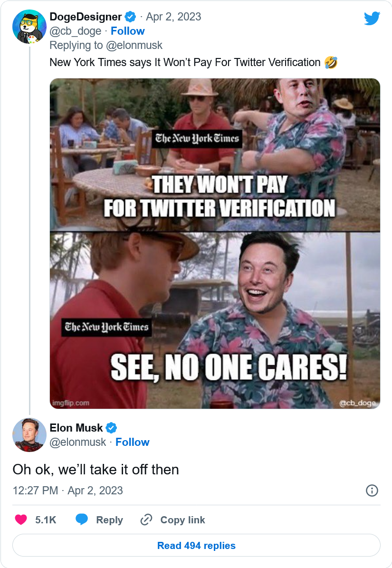Open DogeDesigner's profile avatar
The image size is (392, 568).
pos(29,27)
